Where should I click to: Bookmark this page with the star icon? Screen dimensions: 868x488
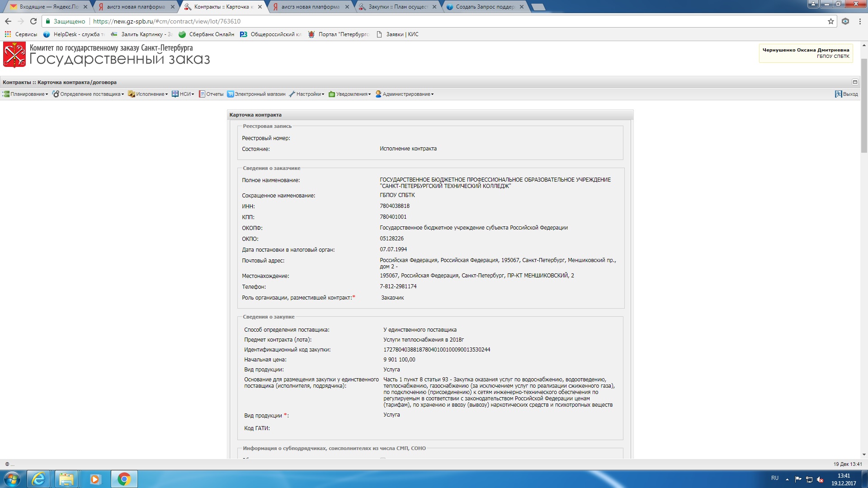[830, 21]
